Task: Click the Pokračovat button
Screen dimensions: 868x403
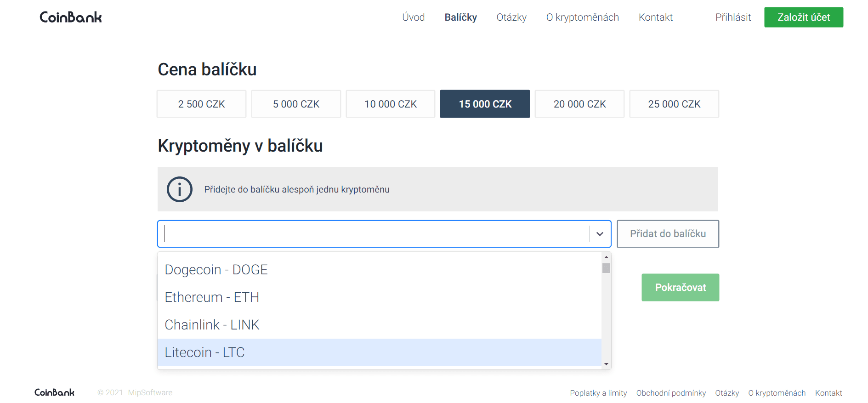Action: [680, 288]
